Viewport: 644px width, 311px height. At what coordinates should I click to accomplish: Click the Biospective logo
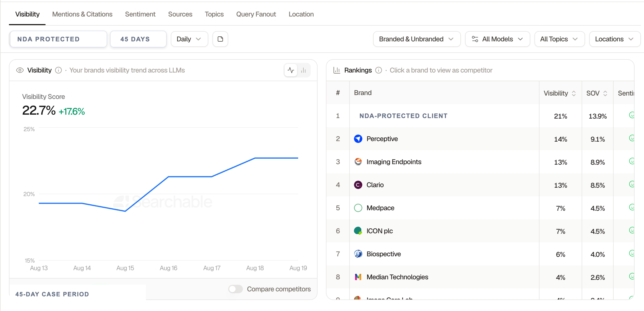[358, 254]
